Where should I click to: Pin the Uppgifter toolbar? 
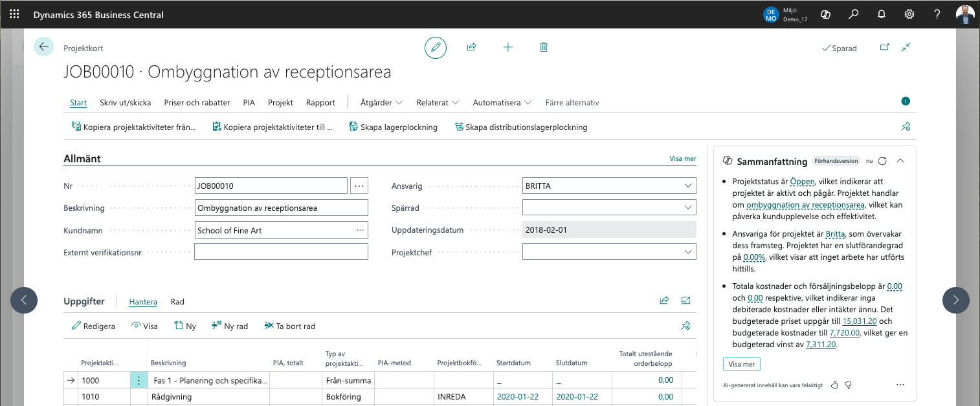tap(686, 326)
